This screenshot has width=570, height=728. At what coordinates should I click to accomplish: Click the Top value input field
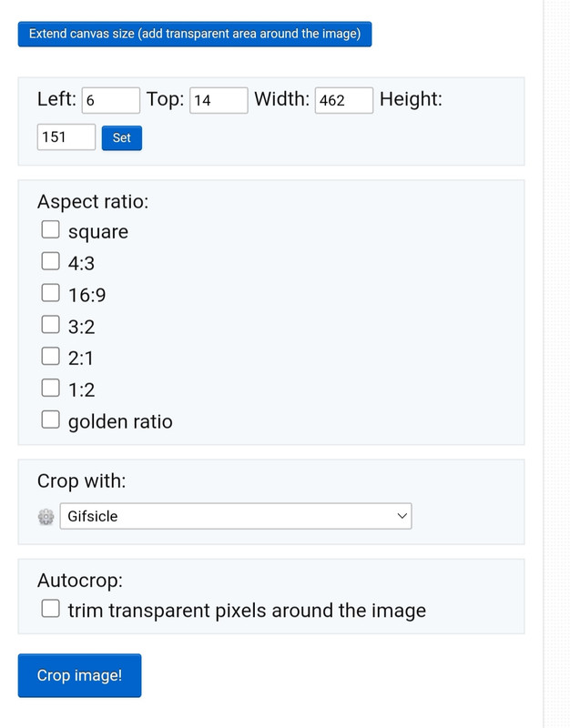click(219, 100)
